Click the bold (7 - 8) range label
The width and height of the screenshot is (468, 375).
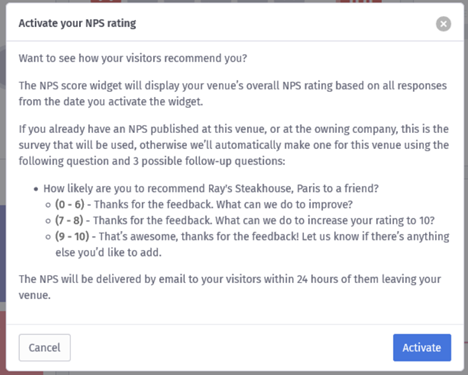[x=69, y=220]
